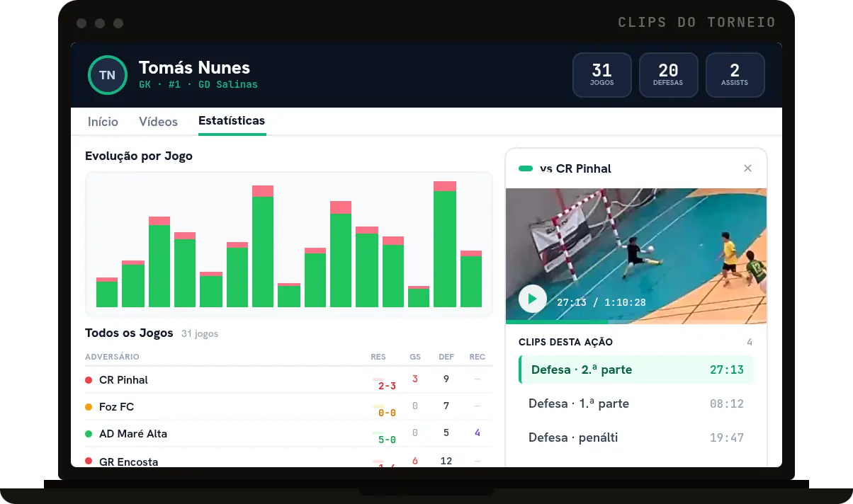
Task: Click the tallest bar in the chart
Action: click(x=445, y=244)
